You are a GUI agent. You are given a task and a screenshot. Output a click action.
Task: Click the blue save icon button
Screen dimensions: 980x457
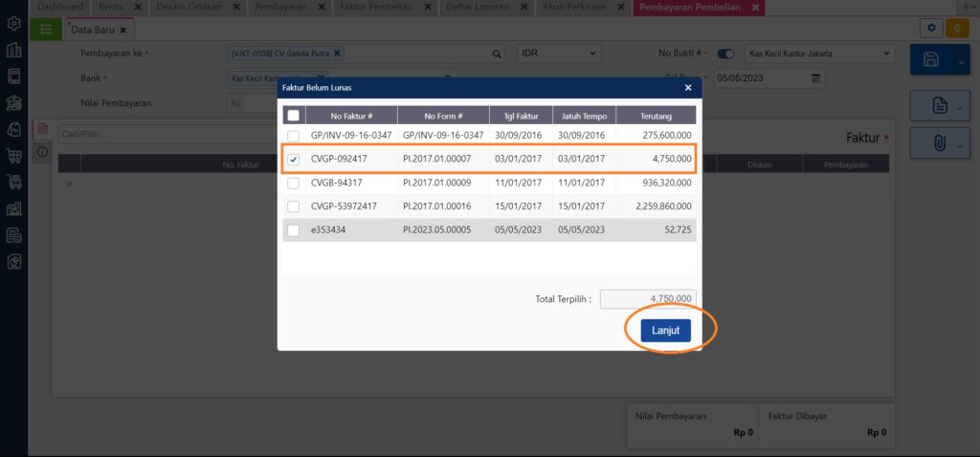931,60
